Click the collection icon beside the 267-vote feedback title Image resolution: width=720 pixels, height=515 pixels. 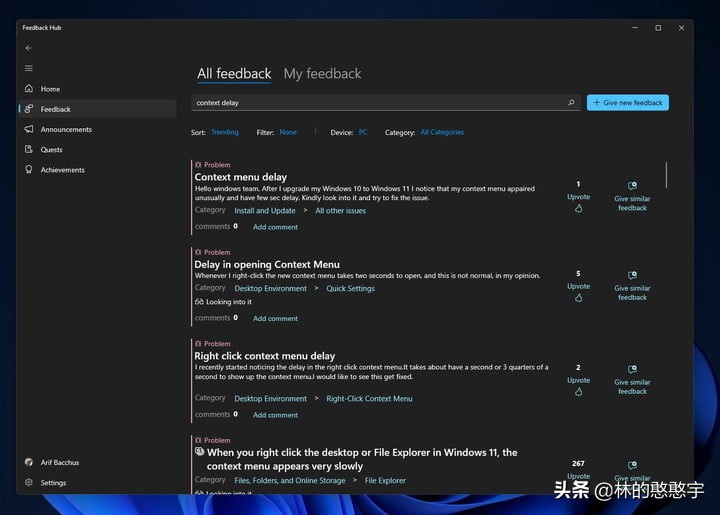pyautogui.click(x=199, y=452)
